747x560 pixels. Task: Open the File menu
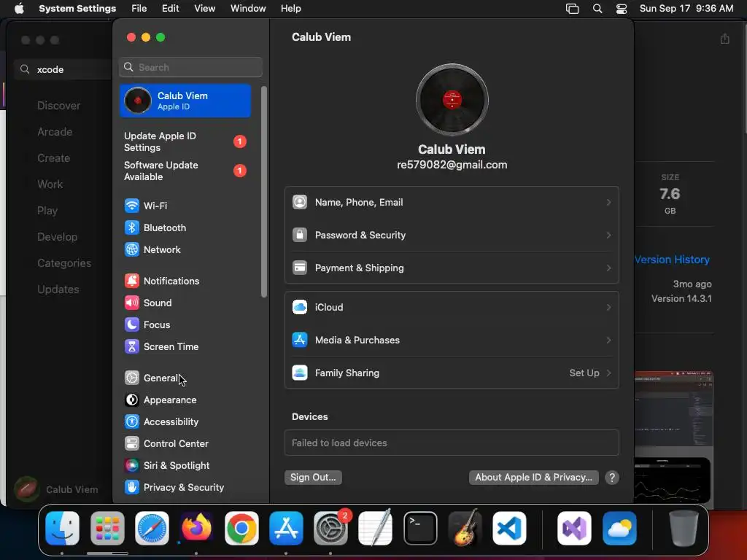pyautogui.click(x=139, y=9)
